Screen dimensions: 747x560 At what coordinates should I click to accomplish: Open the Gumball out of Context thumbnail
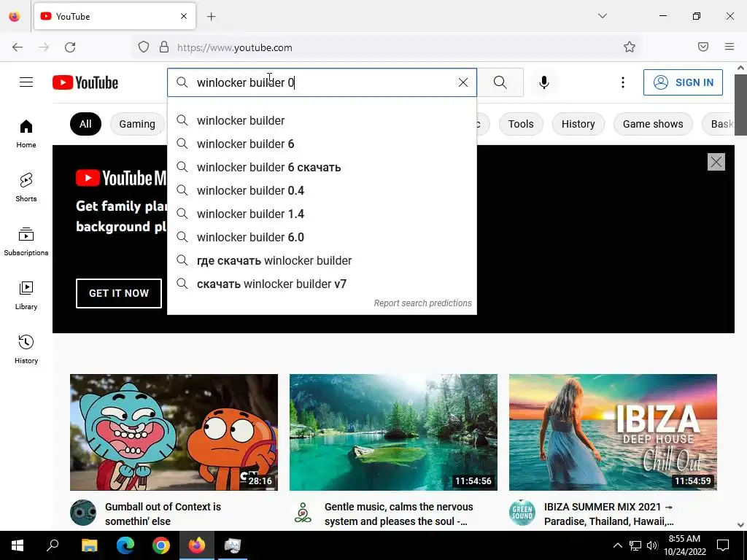[x=174, y=432]
